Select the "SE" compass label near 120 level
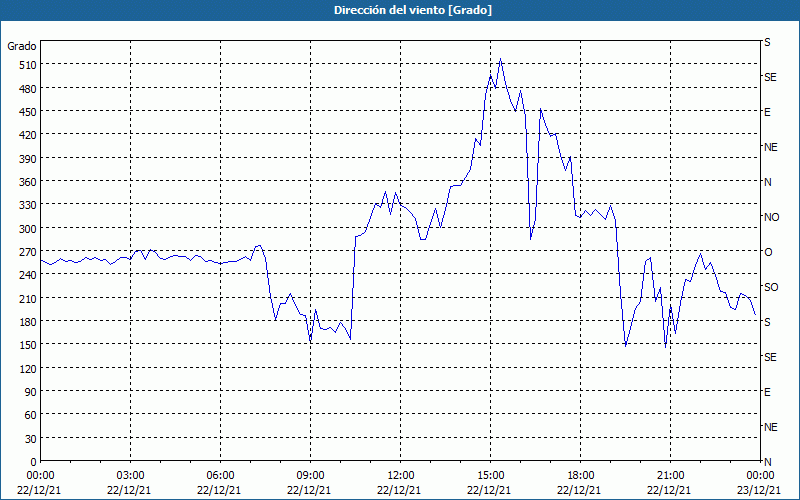 point(770,357)
